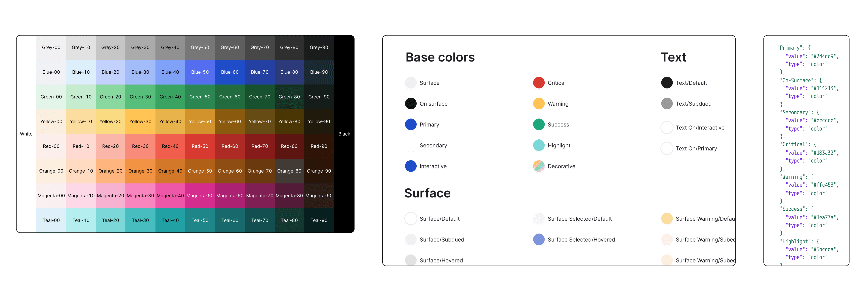Viewport: 868px width, 283px height.
Task: Click the Orange-20 swatch
Action: 111,171
